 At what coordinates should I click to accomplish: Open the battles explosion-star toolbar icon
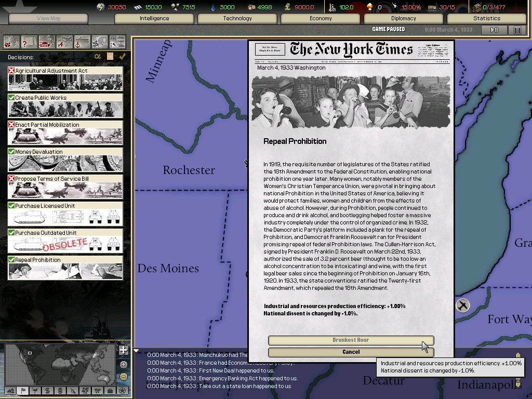coord(100,43)
